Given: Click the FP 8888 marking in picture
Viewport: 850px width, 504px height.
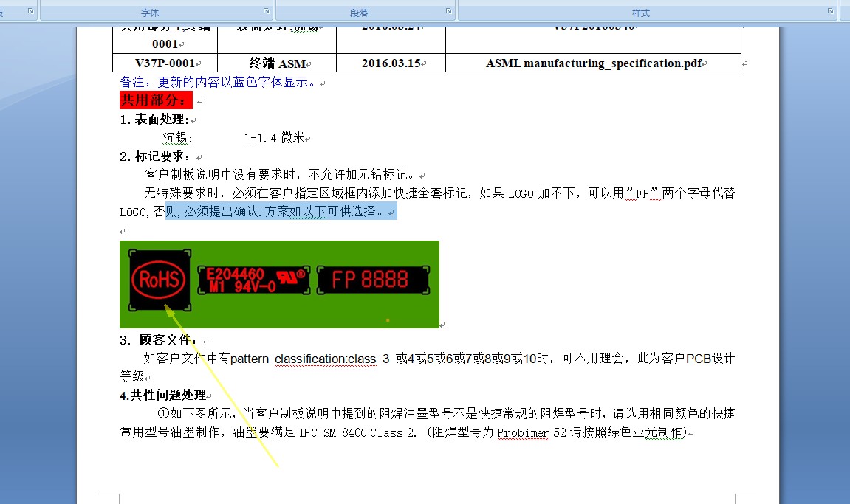Looking at the screenshot, I should pos(373,280).
